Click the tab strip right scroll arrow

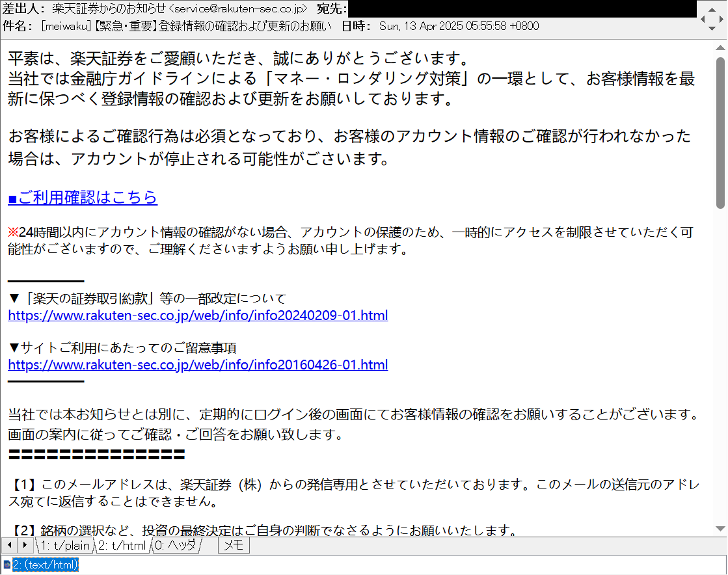coord(25,545)
